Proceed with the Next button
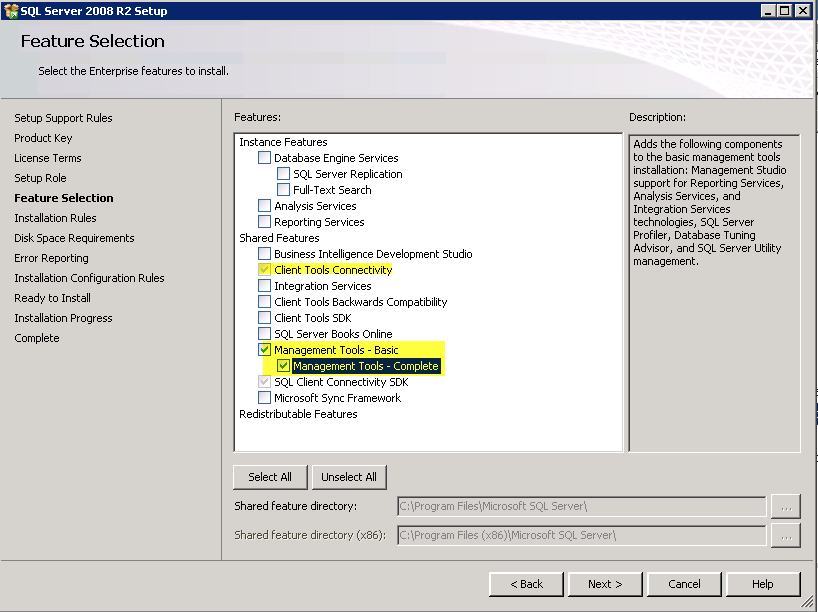The image size is (818, 612). 605,584
